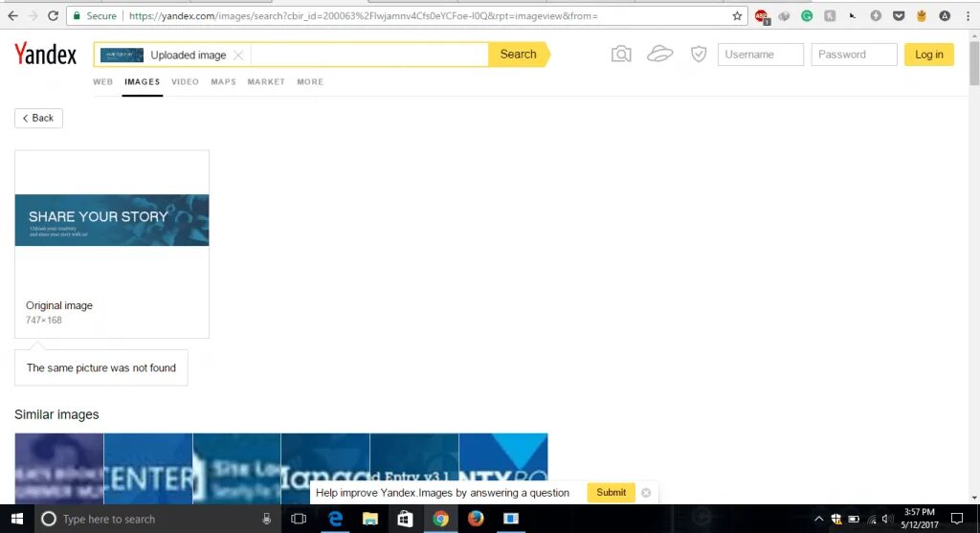The image size is (980, 533).
Task: Open the CENTER similar image
Action: [148, 469]
